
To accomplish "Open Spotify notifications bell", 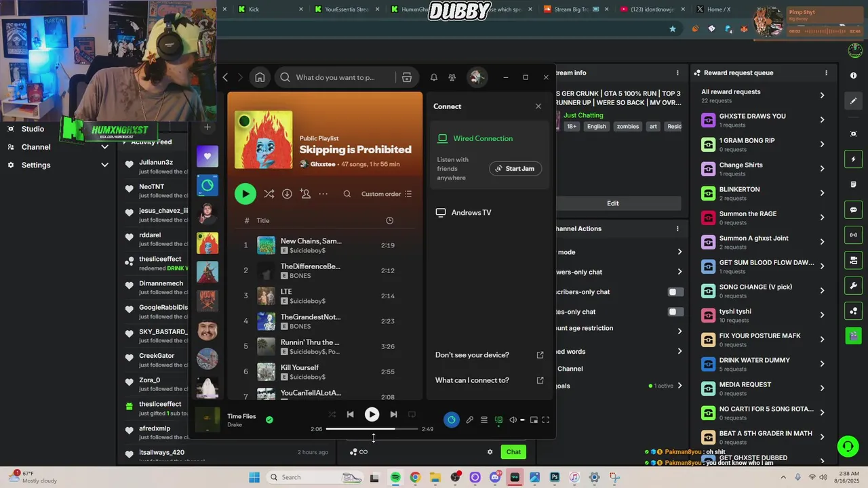I will [x=434, y=77].
